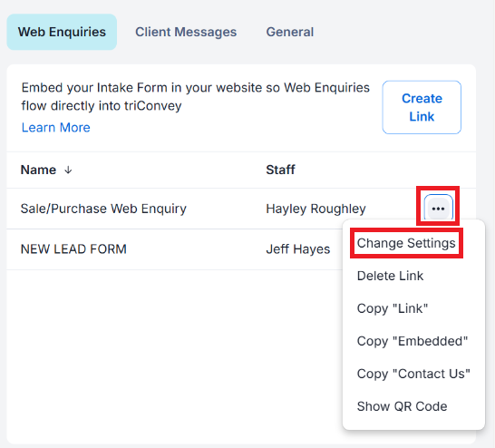Screen dimensions: 495x448
Task: Pick the Copy "Link" menu option
Action: (393, 308)
